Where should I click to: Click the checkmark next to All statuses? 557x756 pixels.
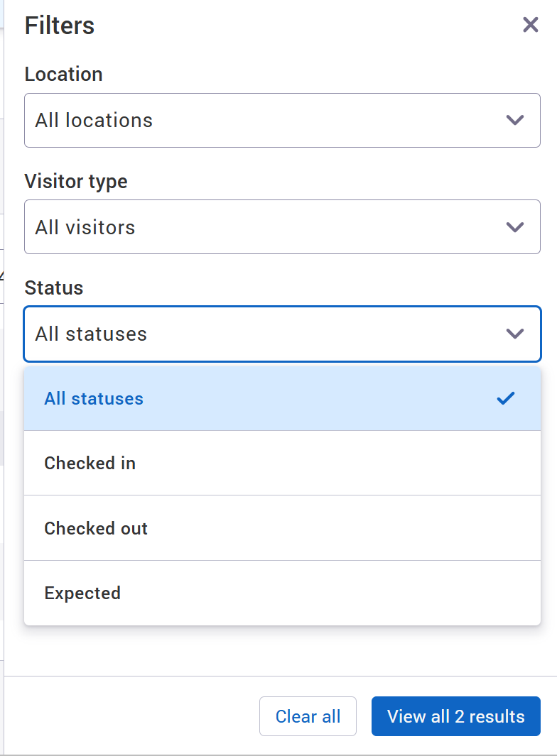pos(506,398)
